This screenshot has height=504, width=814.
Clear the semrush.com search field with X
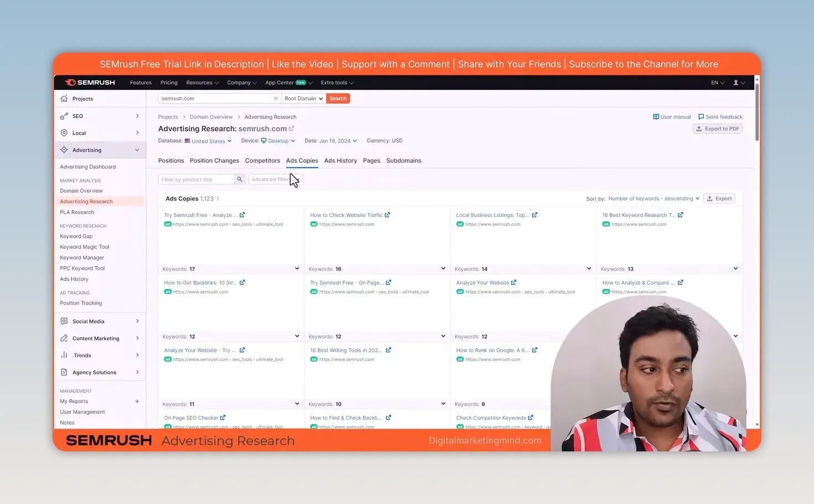[276, 99]
